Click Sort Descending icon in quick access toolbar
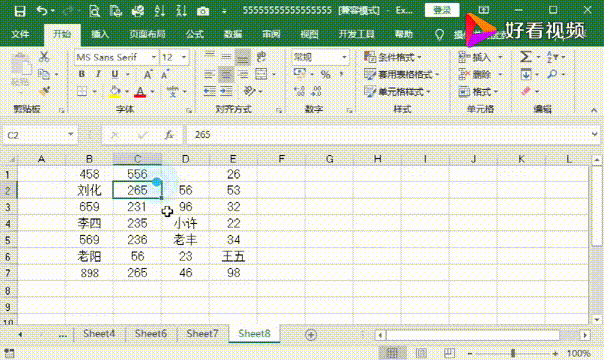Screen dimensions: 604x360 click(181, 11)
